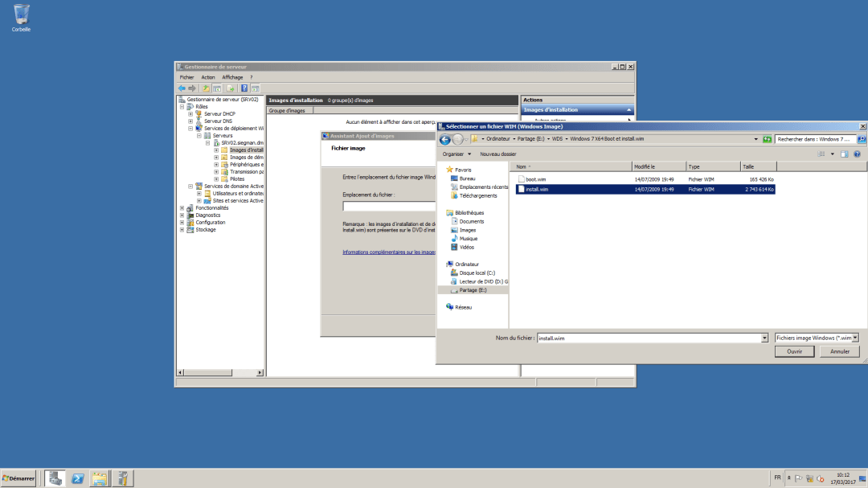Click the forward arrow in Server Manager toolbar
The width and height of the screenshot is (868, 488).
(x=193, y=88)
